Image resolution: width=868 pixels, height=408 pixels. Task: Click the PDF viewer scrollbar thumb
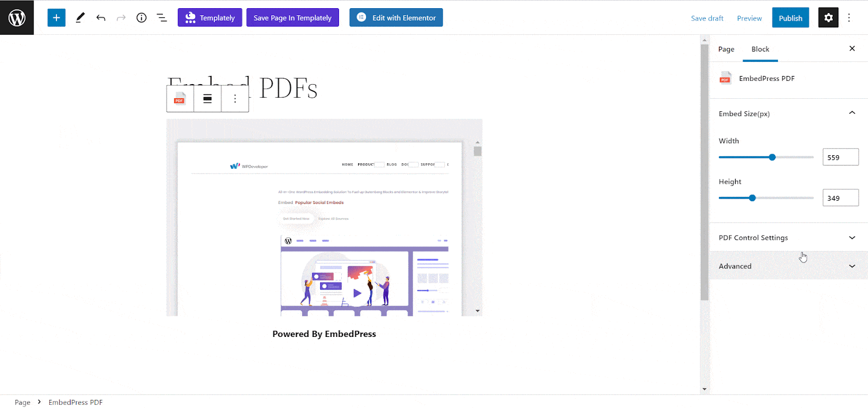(x=477, y=151)
